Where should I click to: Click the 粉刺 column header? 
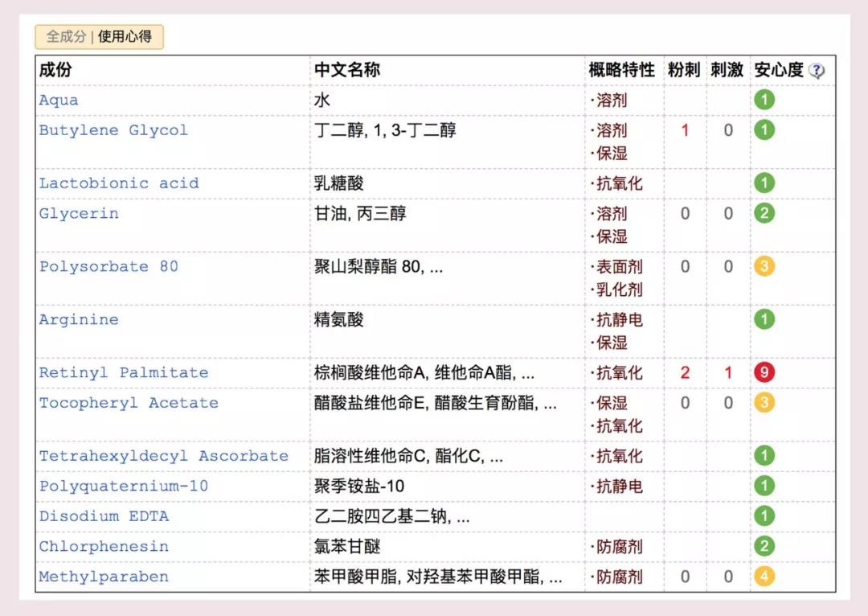(x=684, y=70)
